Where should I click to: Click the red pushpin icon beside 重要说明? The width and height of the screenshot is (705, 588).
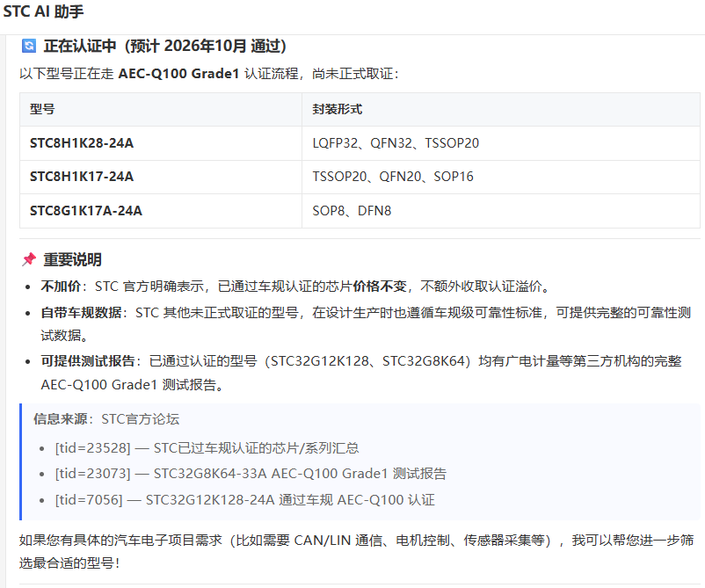coord(29,259)
